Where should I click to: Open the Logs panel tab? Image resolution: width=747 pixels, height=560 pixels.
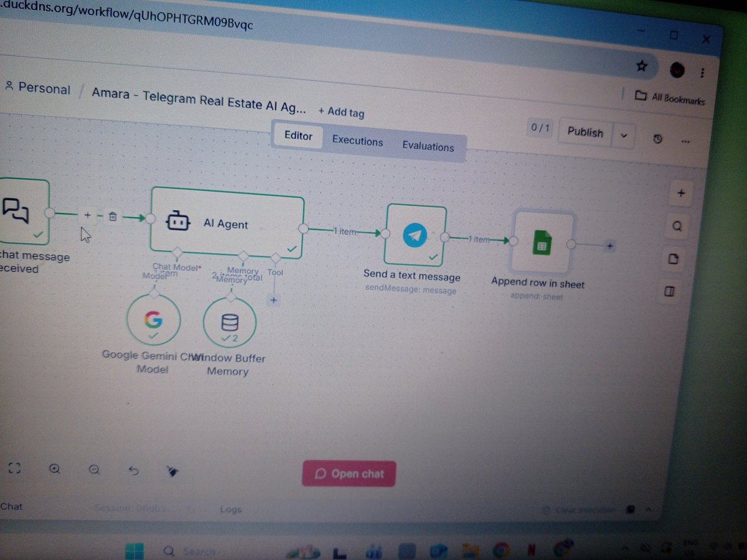pos(230,510)
